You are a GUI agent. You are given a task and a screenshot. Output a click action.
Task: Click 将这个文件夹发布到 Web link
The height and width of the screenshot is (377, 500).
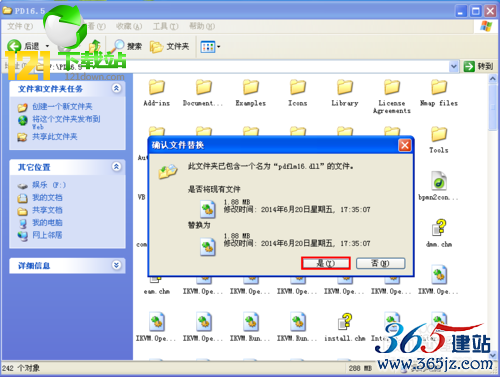click(x=66, y=122)
